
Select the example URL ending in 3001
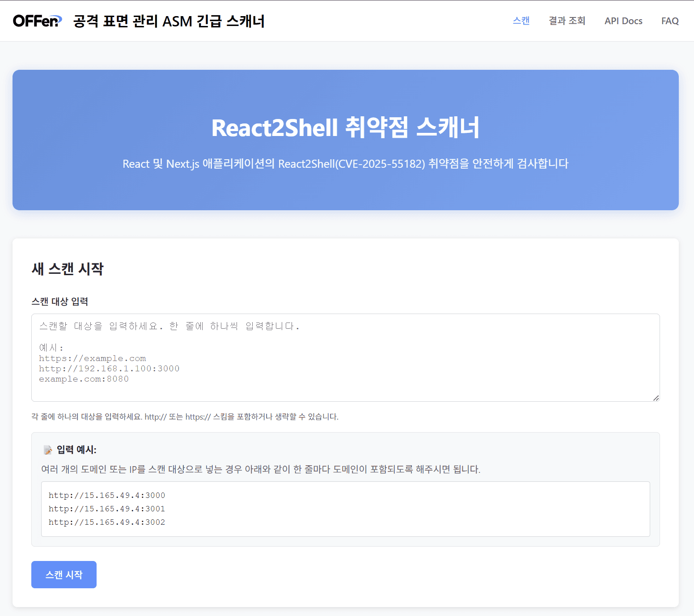pos(107,509)
